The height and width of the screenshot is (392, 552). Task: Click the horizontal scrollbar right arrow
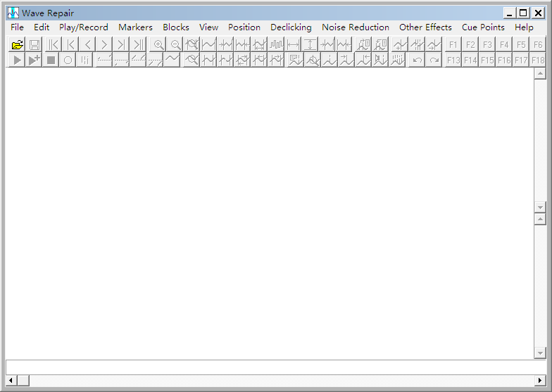coord(540,380)
